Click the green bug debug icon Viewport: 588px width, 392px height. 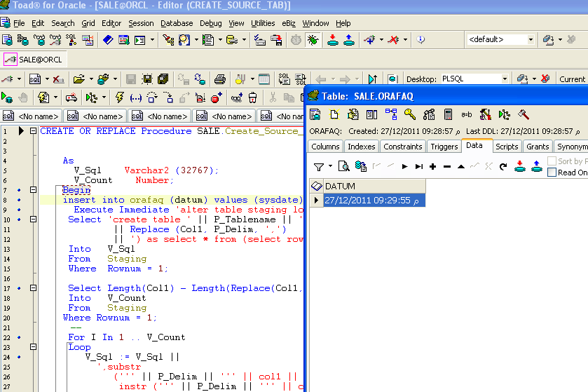click(x=313, y=39)
